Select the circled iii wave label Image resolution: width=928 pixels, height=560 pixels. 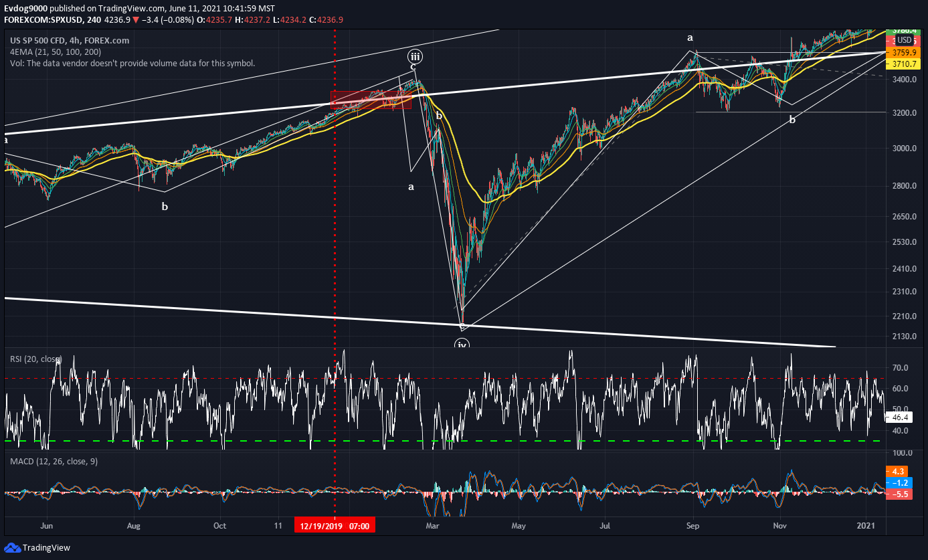tap(415, 56)
